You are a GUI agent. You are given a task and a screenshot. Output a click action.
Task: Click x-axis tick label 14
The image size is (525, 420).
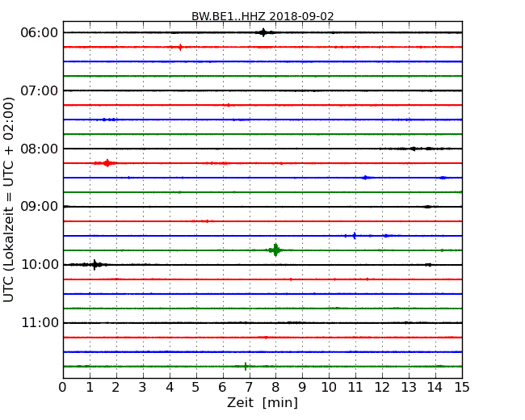[435, 387]
